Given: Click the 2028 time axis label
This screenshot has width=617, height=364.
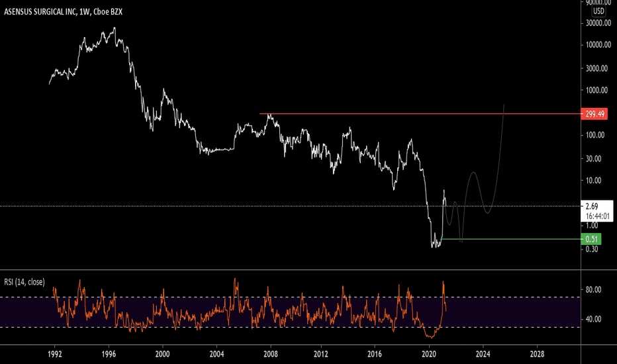Looking at the screenshot, I should click(537, 354).
